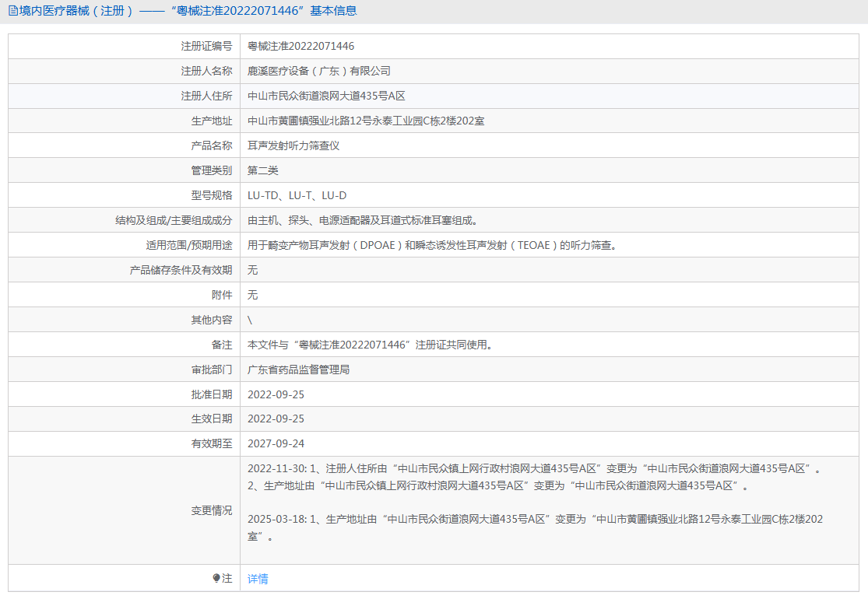Click the 其他内容 label
The height and width of the screenshot is (599, 868).
coord(212,320)
